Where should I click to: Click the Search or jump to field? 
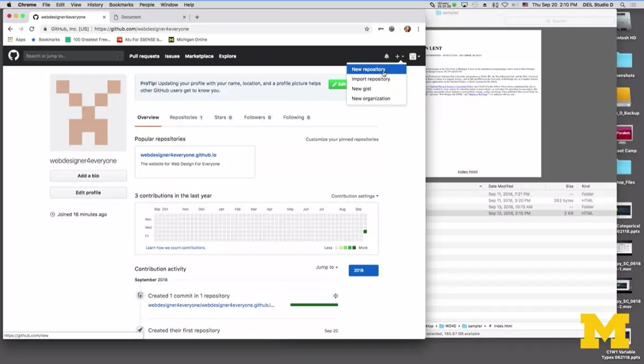click(x=74, y=56)
